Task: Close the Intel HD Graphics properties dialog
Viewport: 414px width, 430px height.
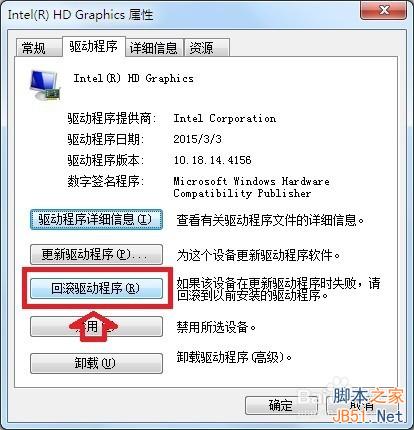Action: tap(383, 10)
